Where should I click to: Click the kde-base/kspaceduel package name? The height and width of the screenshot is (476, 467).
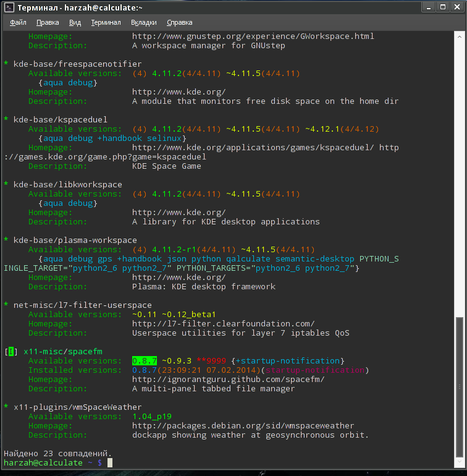coord(60,120)
